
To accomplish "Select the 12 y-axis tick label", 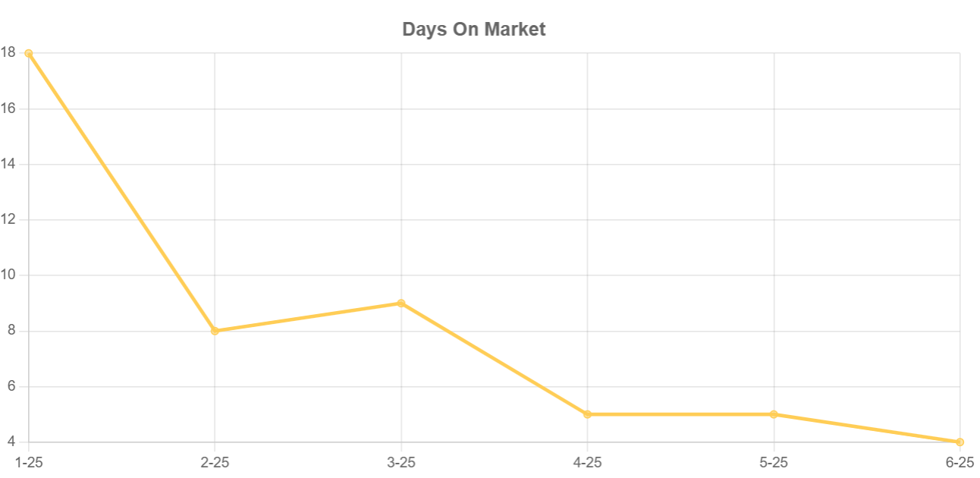I will tap(8, 220).
